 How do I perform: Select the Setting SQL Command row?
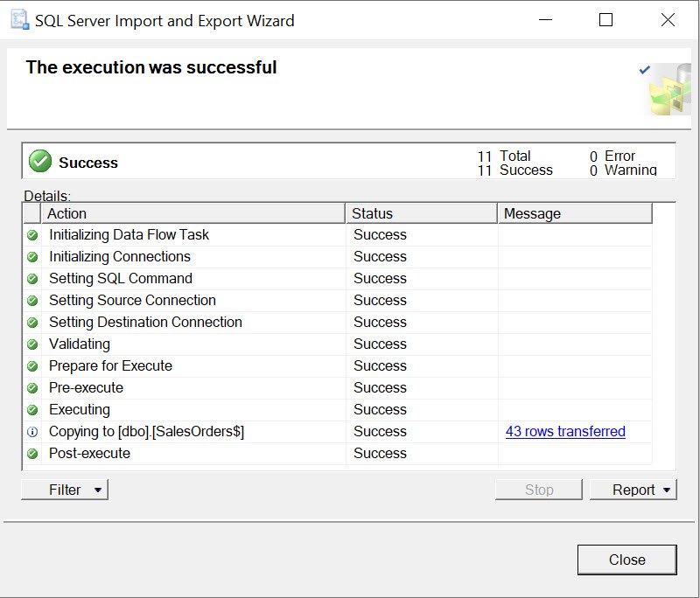338,278
